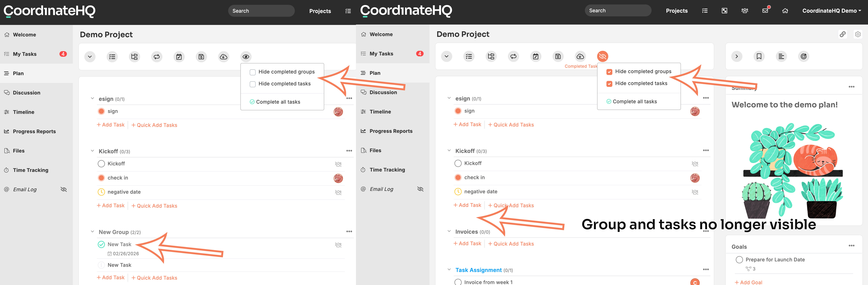Click the home icon in top navigation
The width and height of the screenshot is (868, 285).
click(785, 11)
